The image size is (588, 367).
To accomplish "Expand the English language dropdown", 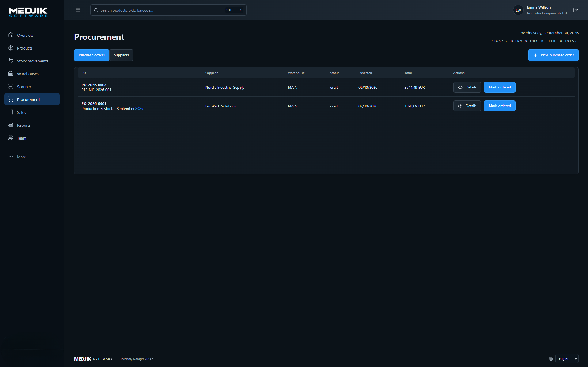I will tap(567, 359).
